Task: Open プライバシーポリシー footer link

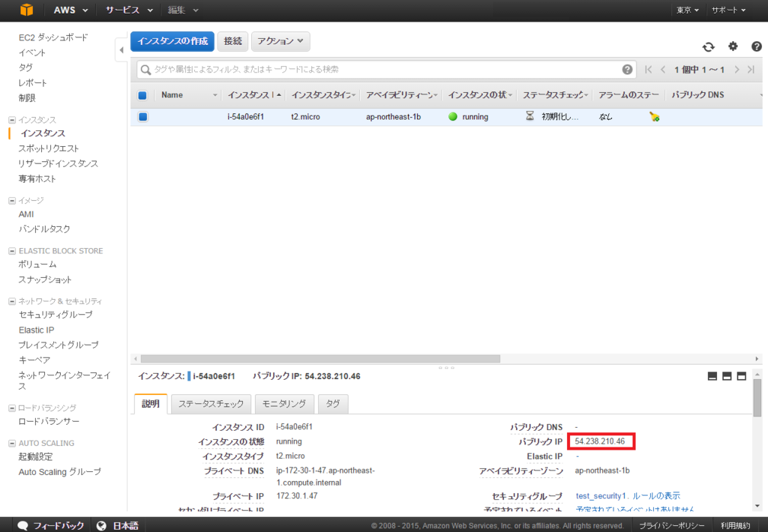Action: click(671, 526)
